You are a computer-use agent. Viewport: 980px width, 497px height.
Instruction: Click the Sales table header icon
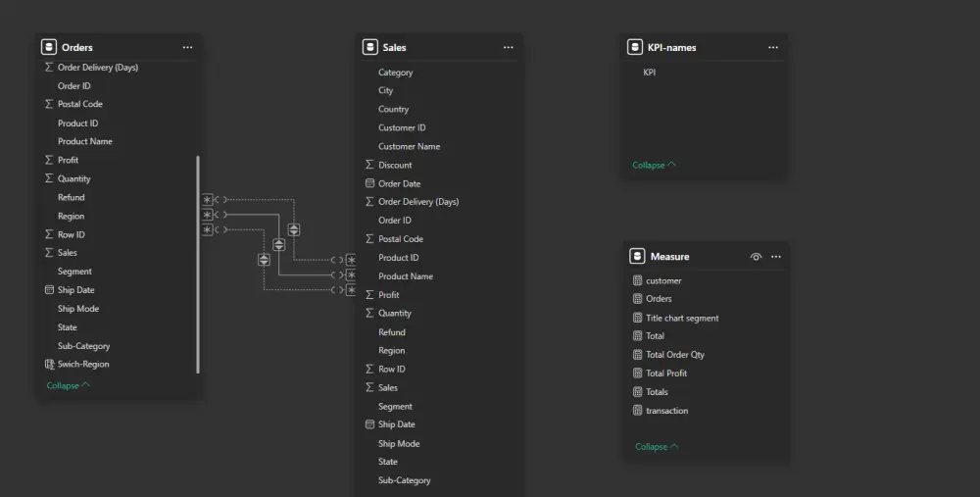tap(369, 47)
